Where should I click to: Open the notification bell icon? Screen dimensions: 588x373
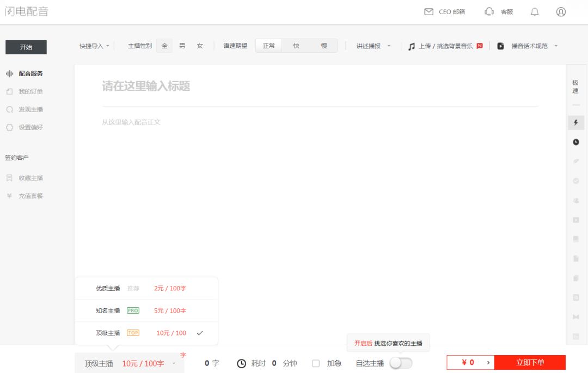point(535,12)
